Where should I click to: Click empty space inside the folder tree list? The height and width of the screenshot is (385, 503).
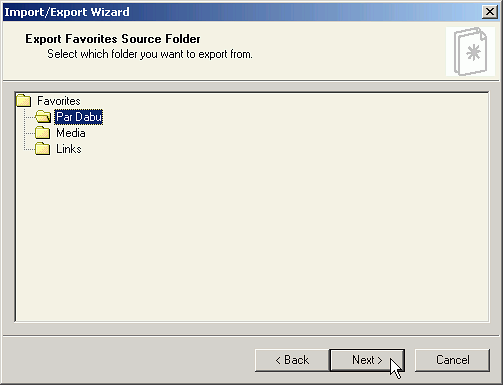coord(252,233)
